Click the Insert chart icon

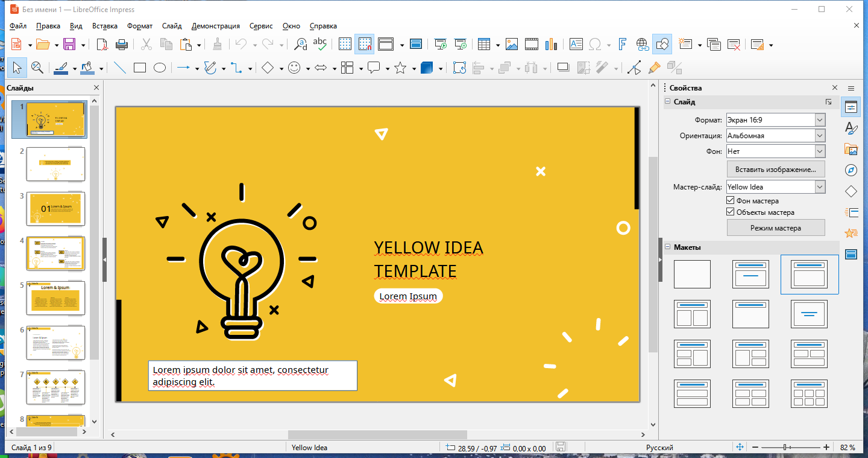click(551, 44)
